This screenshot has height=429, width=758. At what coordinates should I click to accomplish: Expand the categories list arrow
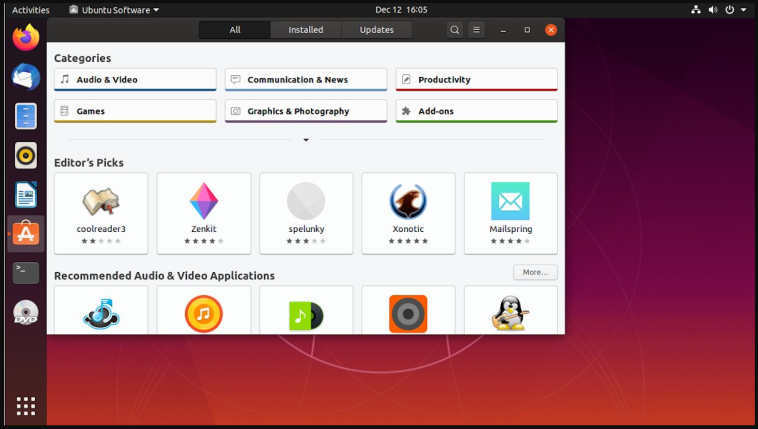306,140
